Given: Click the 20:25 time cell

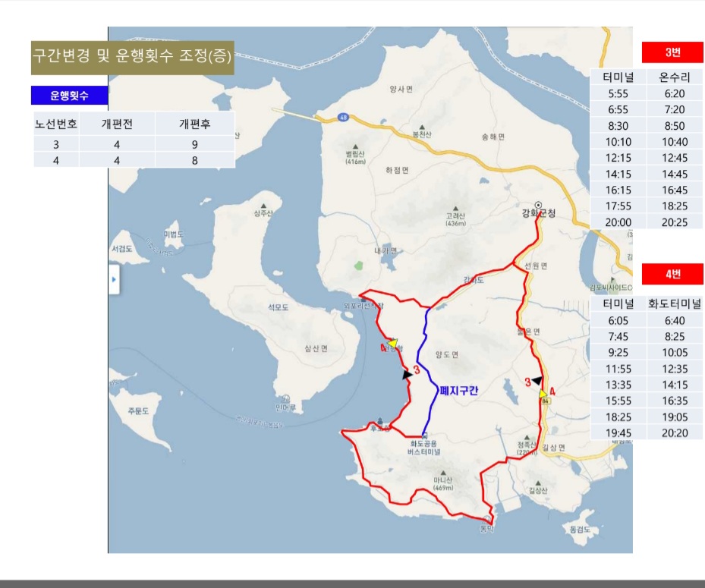Looking at the screenshot, I should (675, 222).
